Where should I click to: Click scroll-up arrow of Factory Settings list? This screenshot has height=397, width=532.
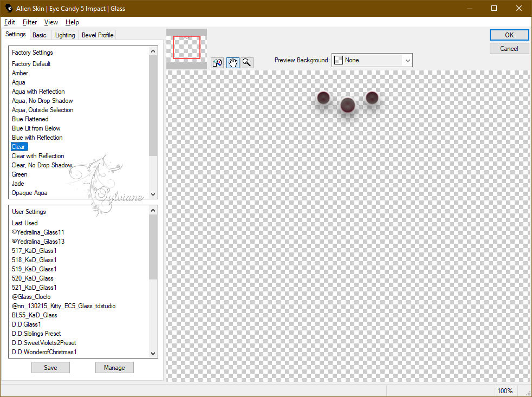click(x=153, y=51)
